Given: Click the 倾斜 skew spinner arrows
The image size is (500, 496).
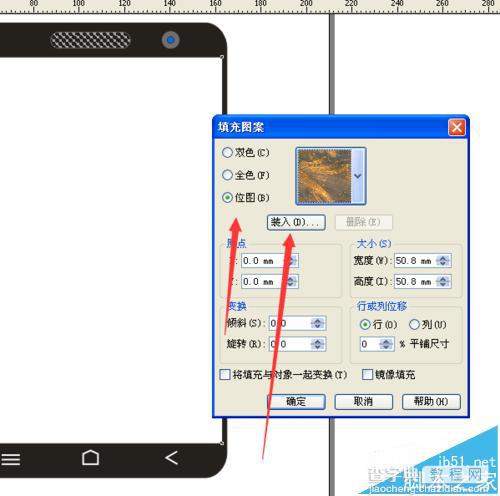Looking at the screenshot, I should [318, 323].
